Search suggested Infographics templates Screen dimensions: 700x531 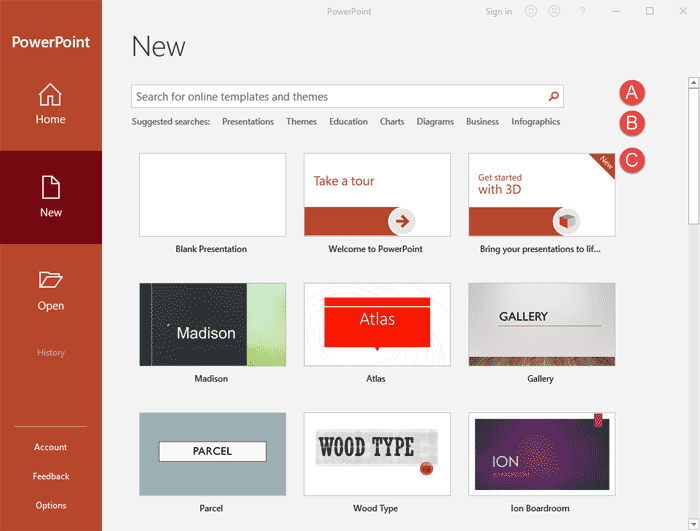(535, 121)
